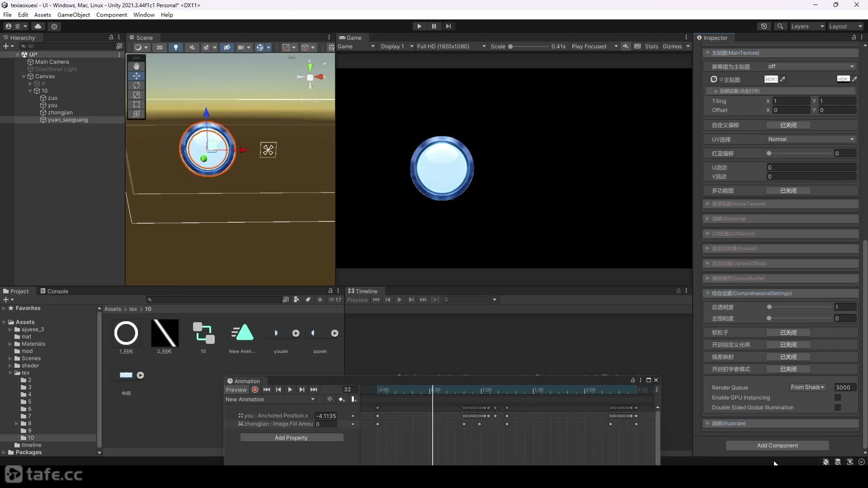
Task: Select the Rect tool in Scene toolbar
Action: tap(137, 104)
